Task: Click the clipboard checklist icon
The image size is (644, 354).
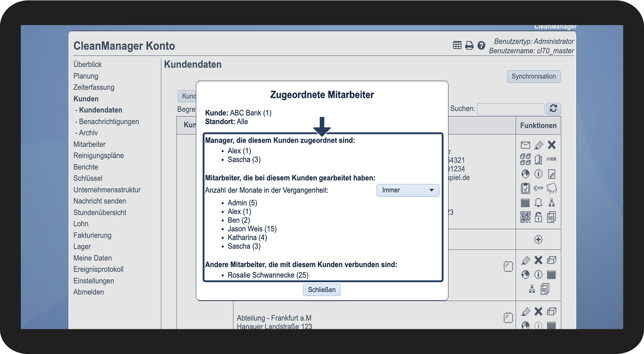Action: pyautogui.click(x=525, y=188)
